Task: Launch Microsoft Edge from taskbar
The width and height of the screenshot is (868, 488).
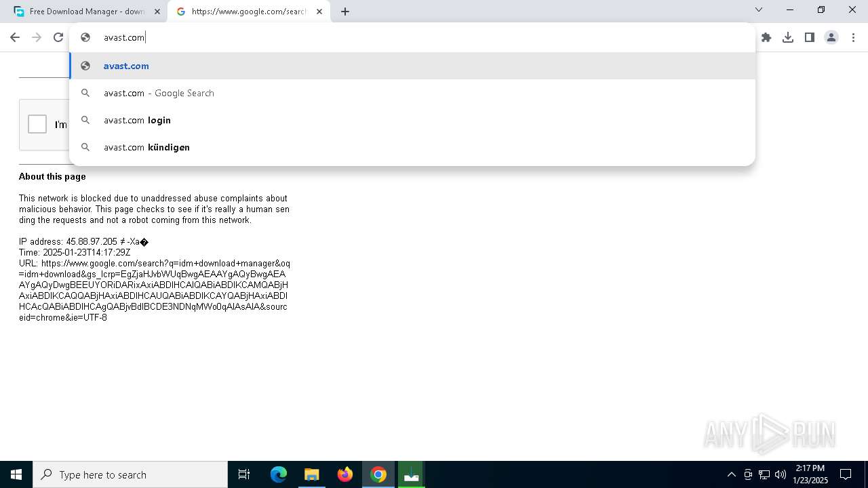Action: point(279,474)
